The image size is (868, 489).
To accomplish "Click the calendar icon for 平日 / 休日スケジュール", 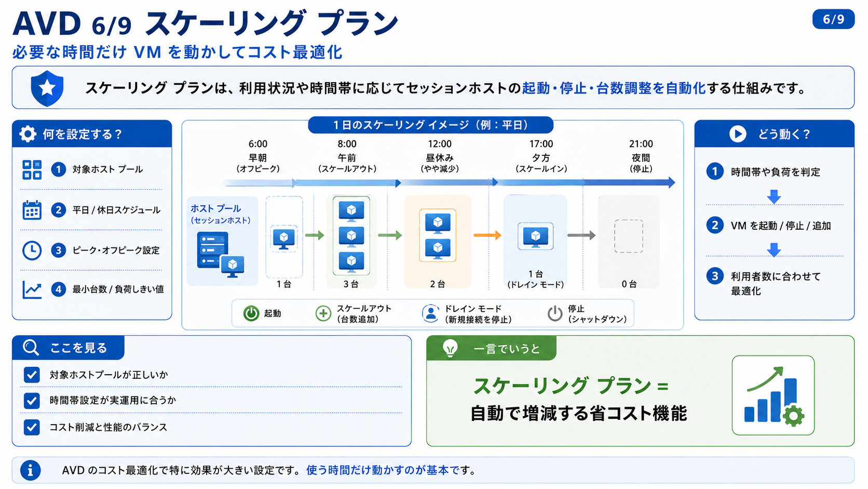I will coord(32,210).
